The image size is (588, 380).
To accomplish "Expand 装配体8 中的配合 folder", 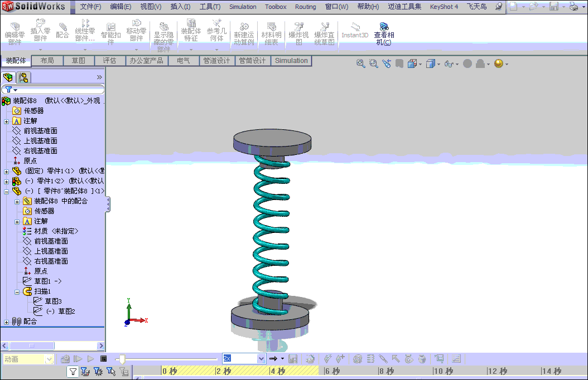I will click(x=17, y=202).
